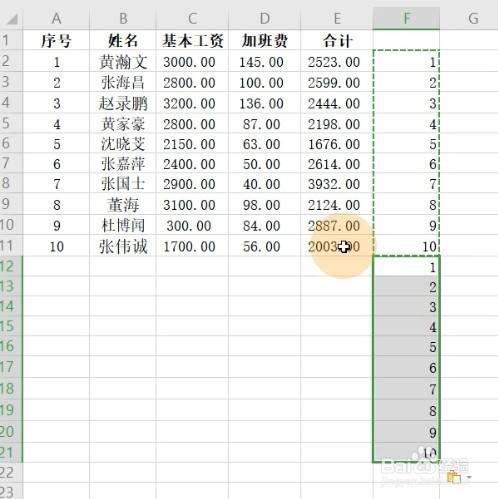Click the base salary cell 2400.00
The height and width of the screenshot is (499, 498).
click(x=192, y=164)
